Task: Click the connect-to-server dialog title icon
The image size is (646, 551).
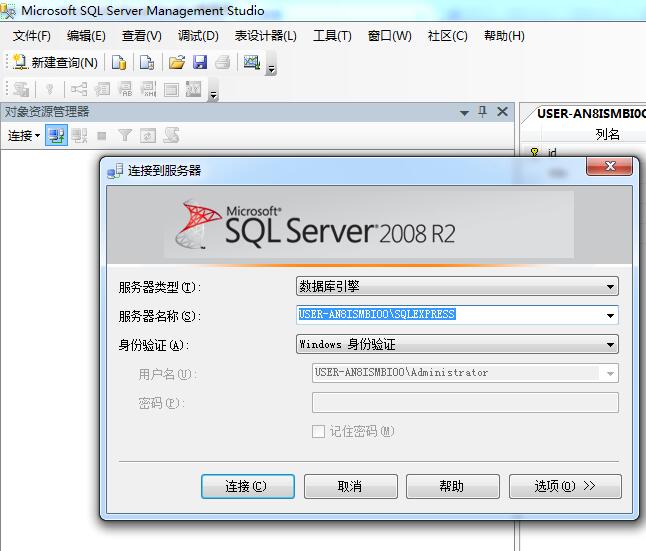Action: click(115, 171)
